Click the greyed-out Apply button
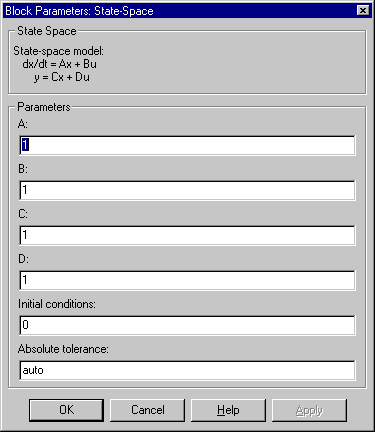 pyautogui.click(x=309, y=410)
